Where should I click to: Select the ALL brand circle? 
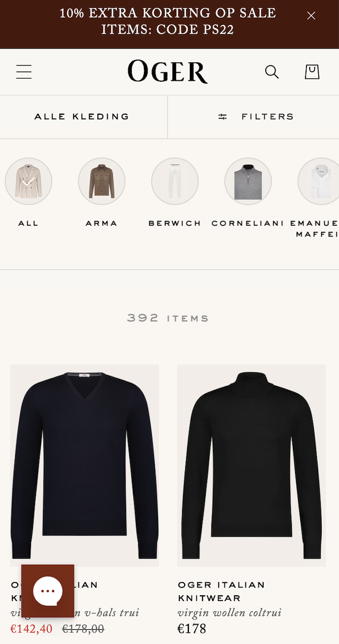pos(28,181)
